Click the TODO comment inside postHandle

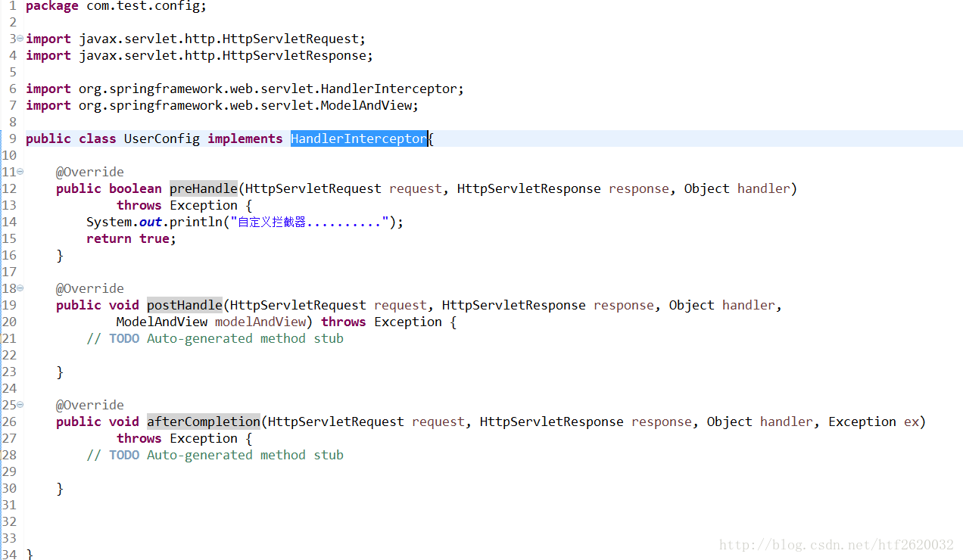pyautogui.click(x=215, y=338)
